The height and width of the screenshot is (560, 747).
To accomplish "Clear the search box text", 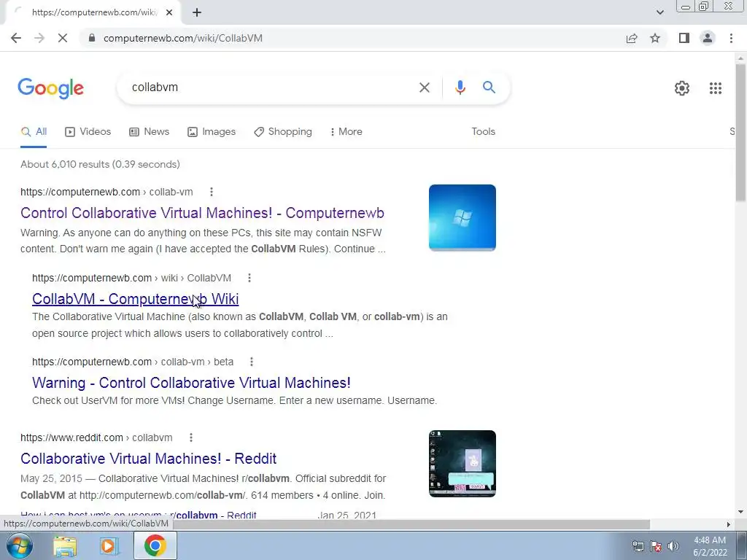I will click(424, 87).
